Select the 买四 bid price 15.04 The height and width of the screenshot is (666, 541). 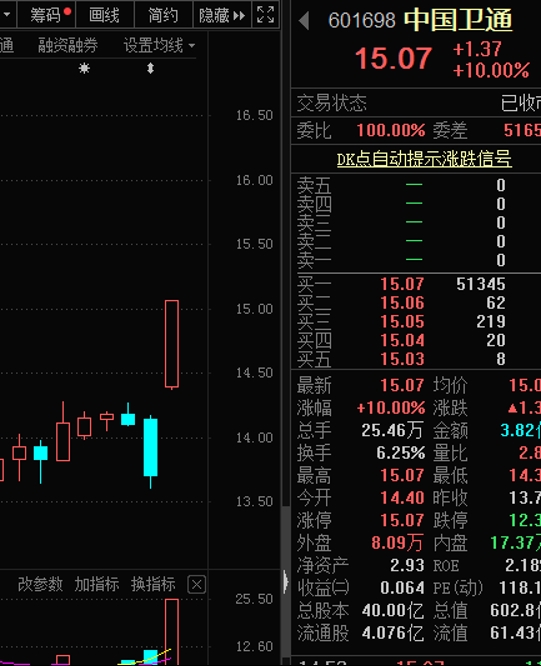402,340
